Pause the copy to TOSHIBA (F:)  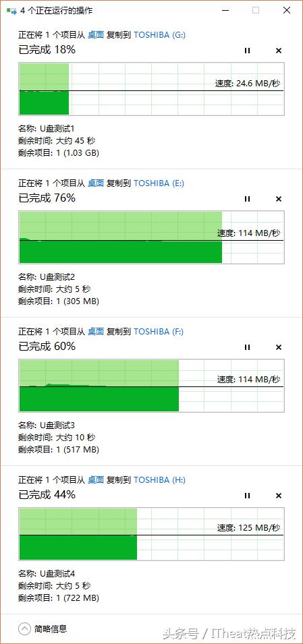(247, 347)
